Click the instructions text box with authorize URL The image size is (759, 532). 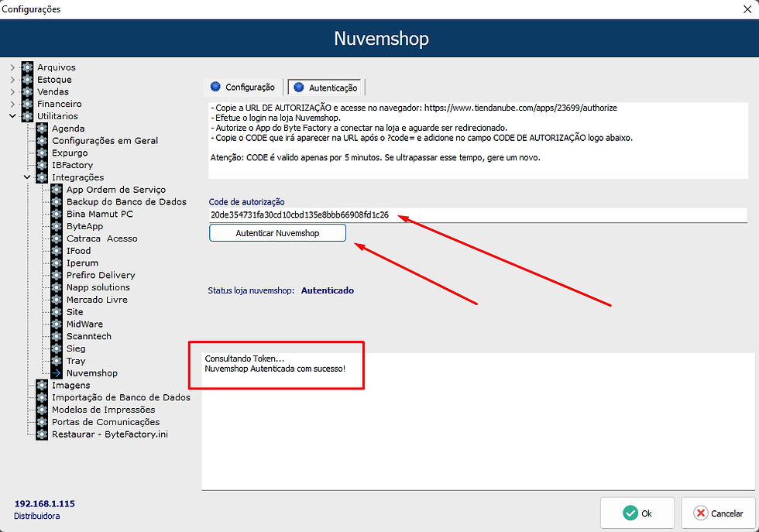tap(478, 140)
